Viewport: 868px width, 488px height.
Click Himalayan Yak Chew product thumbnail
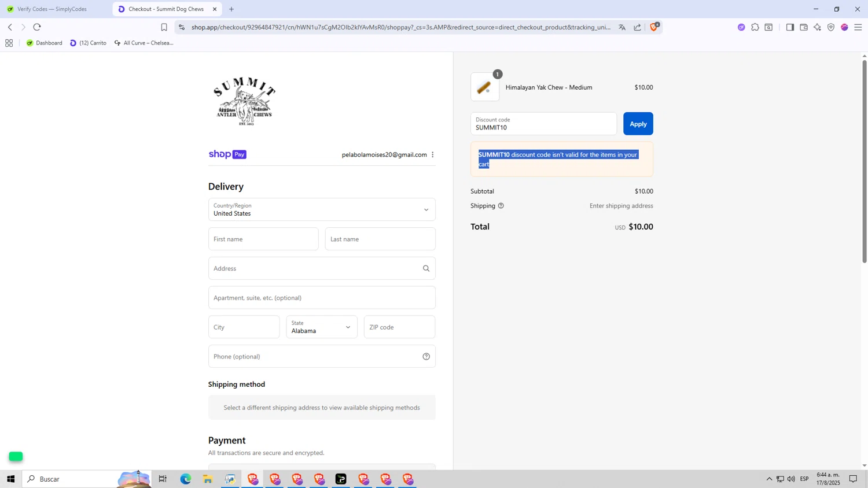(x=485, y=87)
